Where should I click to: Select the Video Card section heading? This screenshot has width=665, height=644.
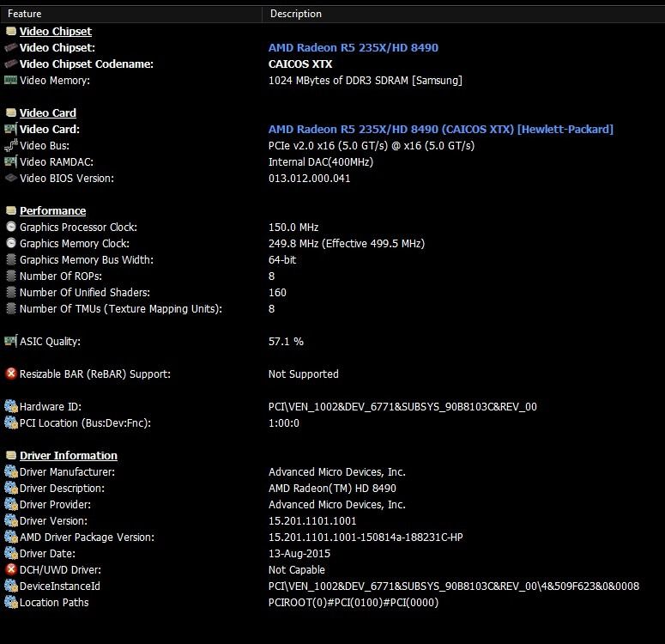point(48,113)
